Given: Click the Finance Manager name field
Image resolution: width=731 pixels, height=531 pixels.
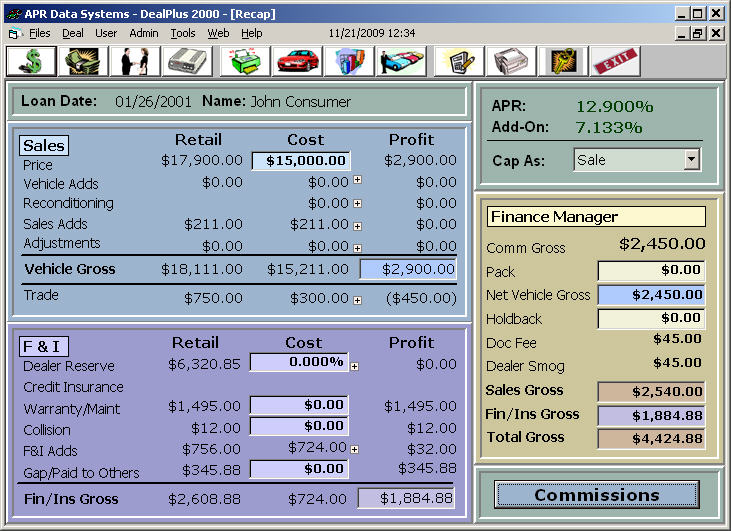Looking at the screenshot, I should (x=596, y=217).
